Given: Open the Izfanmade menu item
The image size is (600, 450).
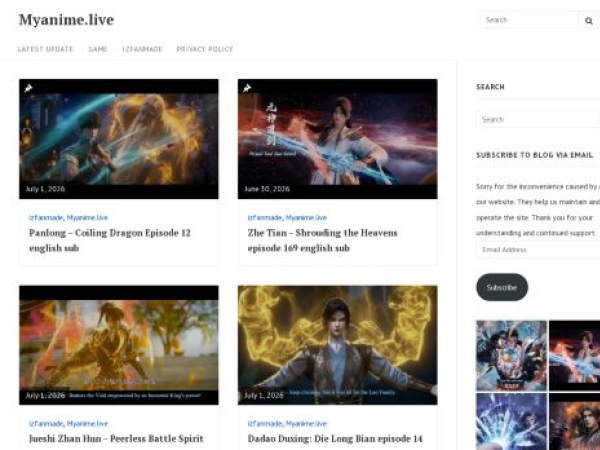Looking at the screenshot, I should coord(142,49).
